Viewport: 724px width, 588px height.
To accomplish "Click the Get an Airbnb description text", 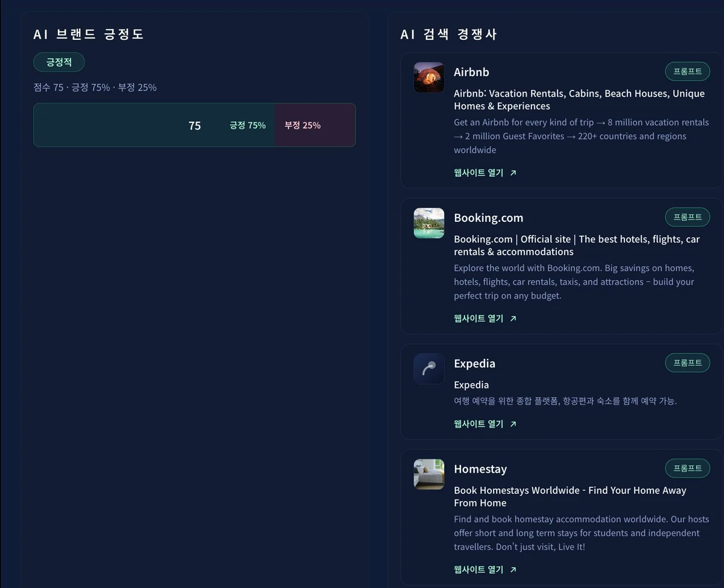I will (x=582, y=136).
